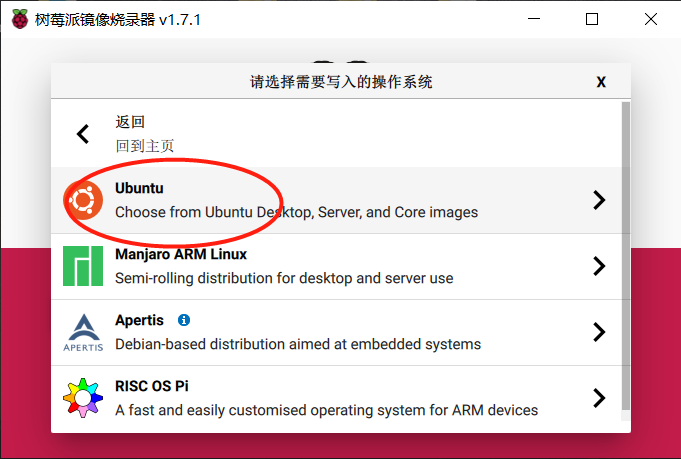Click 'A fast and easily customised operating system' description
This screenshot has height=459, width=681.
326,410
